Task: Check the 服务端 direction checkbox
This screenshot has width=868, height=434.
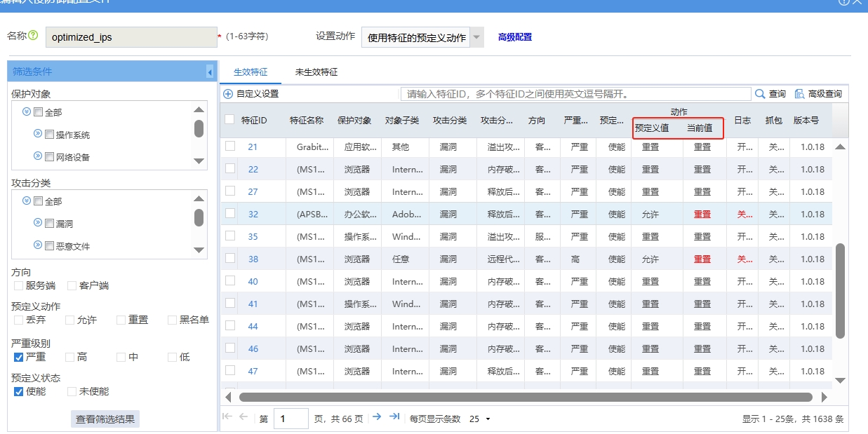Action: coord(19,285)
